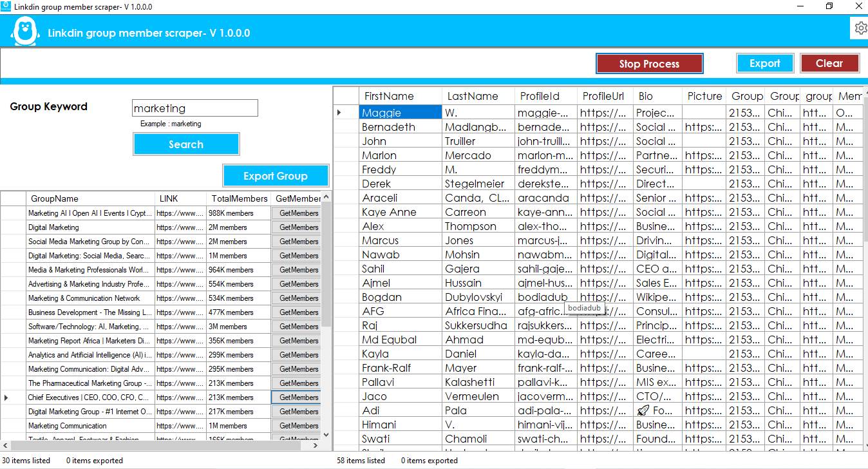
Task: Sort by the GroupName column header
Action: click(x=90, y=198)
